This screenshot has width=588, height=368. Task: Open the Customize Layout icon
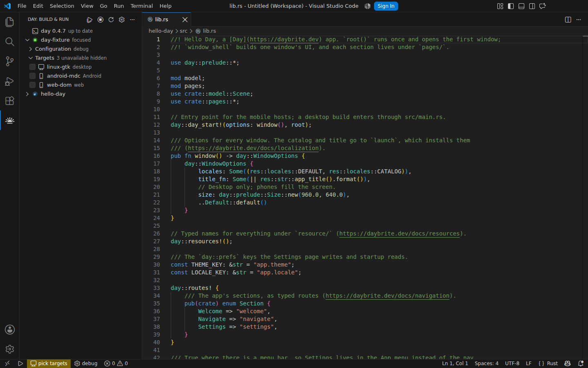click(500, 6)
